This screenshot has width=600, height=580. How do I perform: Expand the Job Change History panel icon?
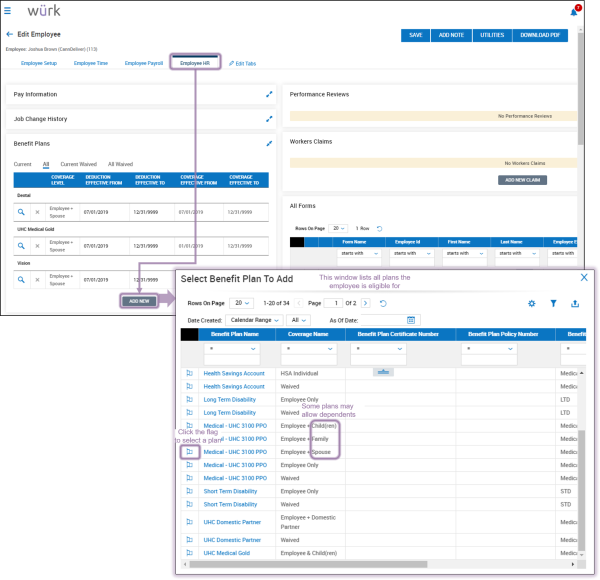pos(269,119)
